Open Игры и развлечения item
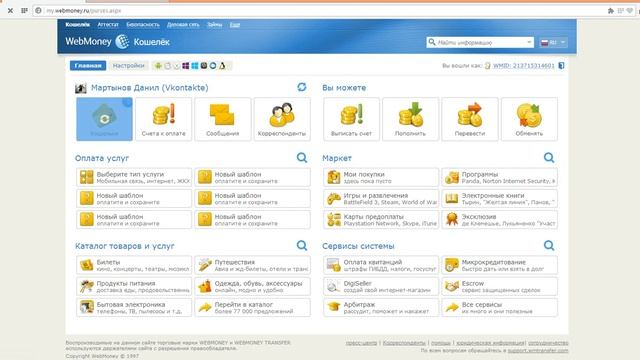Viewport: 640px width, 360px height. point(381,199)
